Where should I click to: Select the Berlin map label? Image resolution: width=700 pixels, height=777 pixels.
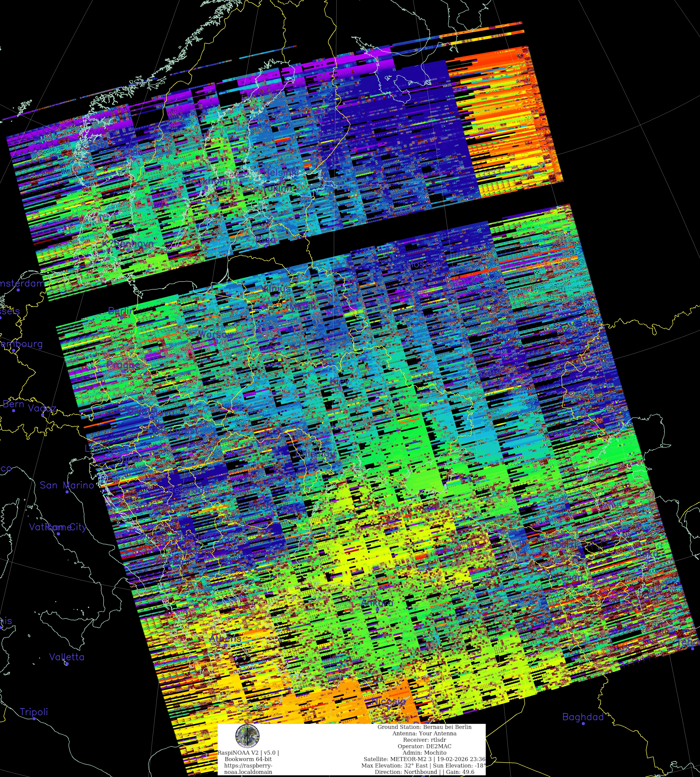(121, 310)
